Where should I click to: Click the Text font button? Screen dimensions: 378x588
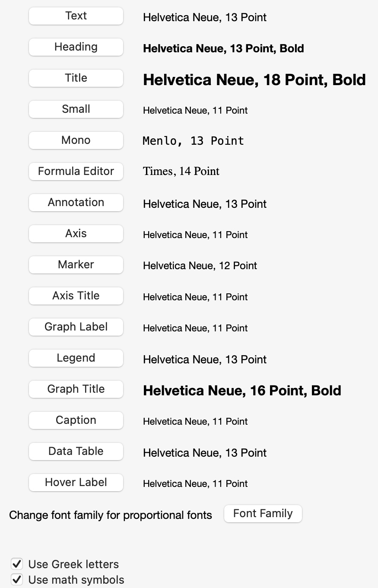[x=76, y=16]
